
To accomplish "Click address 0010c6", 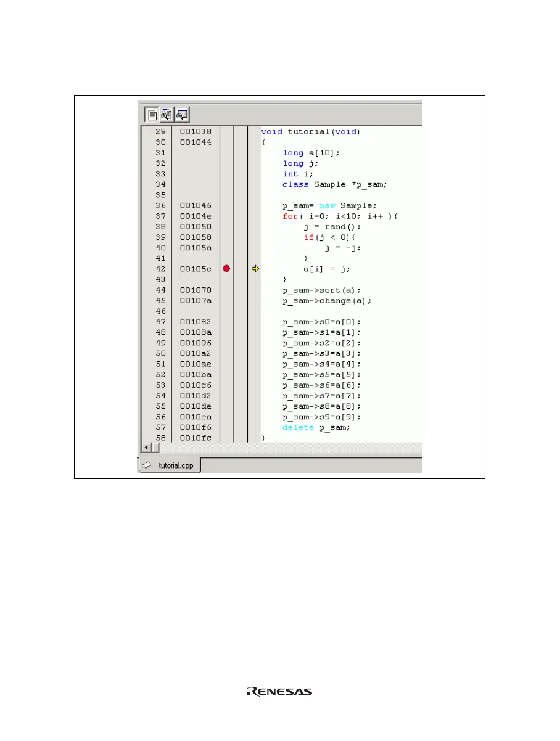I will tap(196, 385).
